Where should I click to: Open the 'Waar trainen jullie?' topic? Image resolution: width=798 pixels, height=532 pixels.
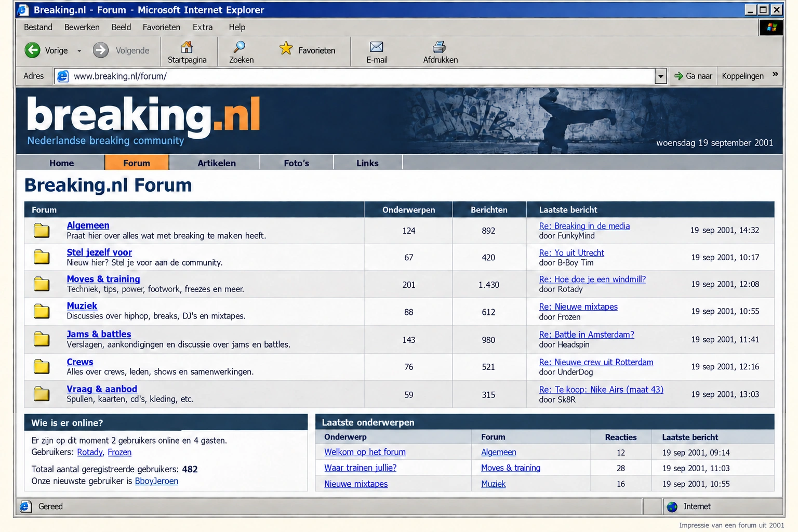360,468
